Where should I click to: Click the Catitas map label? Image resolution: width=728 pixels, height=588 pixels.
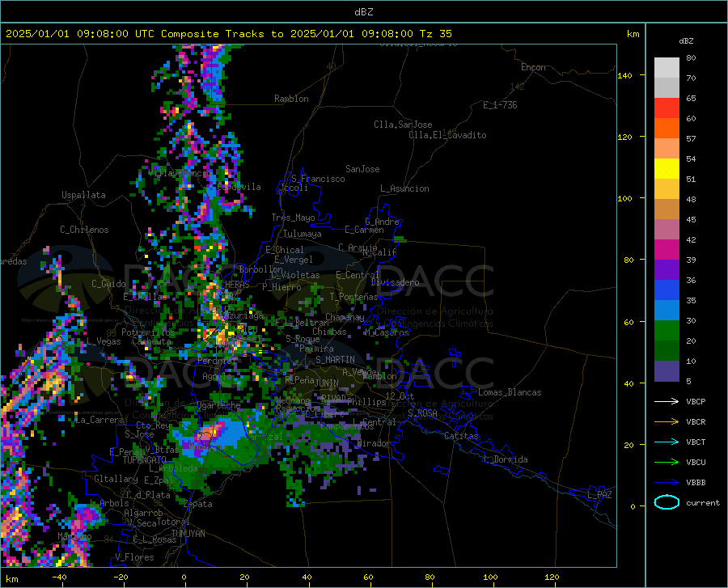coord(461,436)
